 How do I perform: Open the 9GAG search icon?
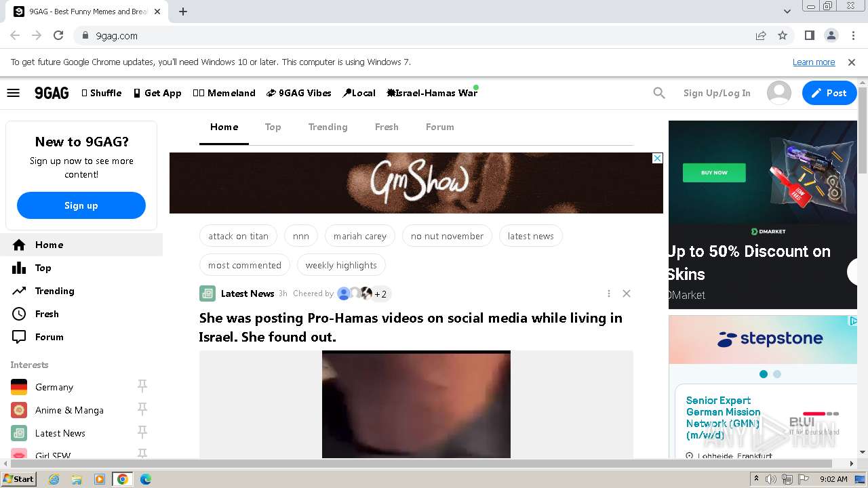pyautogui.click(x=659, y=93)
